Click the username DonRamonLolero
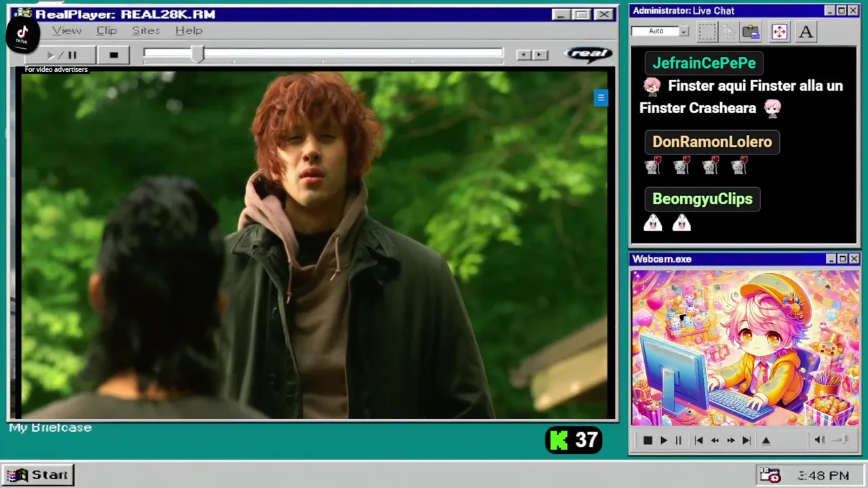 click(x=712, y=142)
